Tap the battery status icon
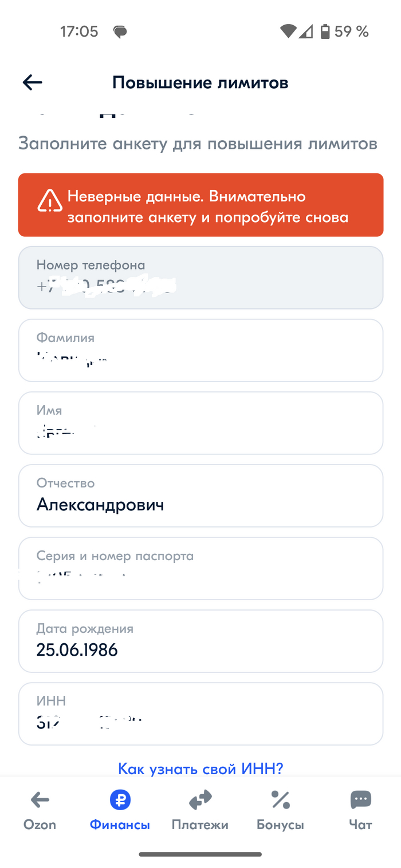This screenshot has height=868, width=401. coord(325,31)
